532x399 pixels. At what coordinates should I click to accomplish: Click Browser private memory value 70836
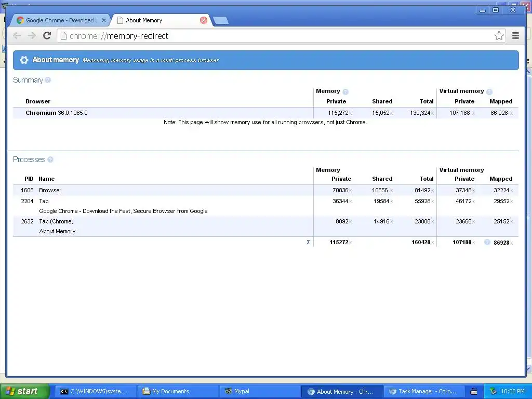340,190
